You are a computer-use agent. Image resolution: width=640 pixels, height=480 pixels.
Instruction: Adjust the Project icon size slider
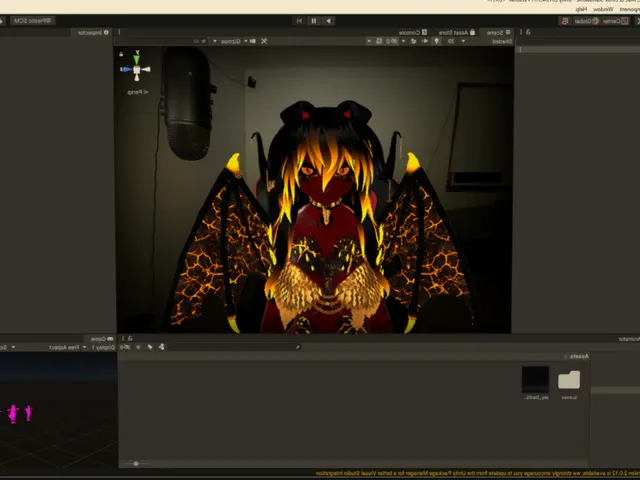(x=136, y=463)
